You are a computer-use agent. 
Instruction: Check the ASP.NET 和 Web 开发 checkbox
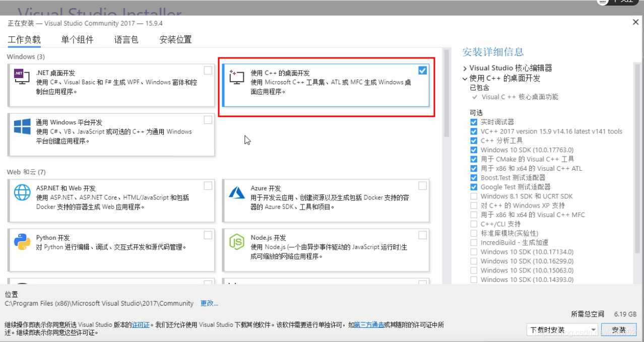(x=208, y=186)
